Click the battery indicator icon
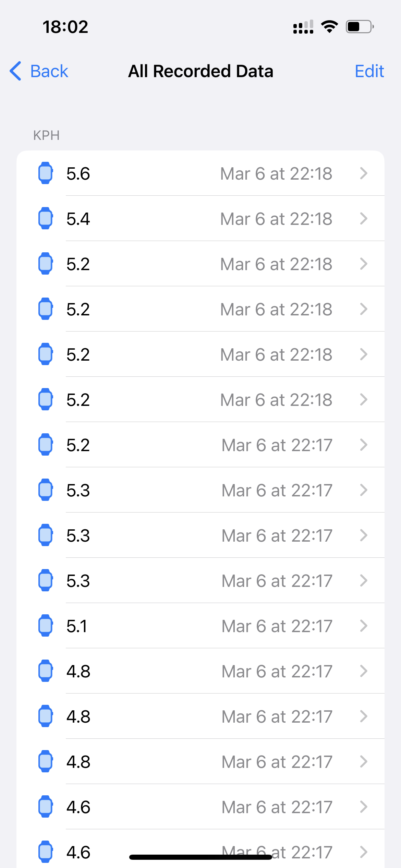 coord(360,26)
